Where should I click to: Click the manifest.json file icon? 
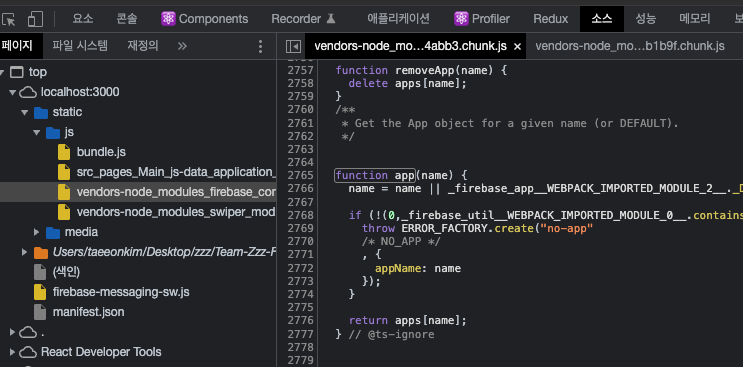tap(40, 312)
